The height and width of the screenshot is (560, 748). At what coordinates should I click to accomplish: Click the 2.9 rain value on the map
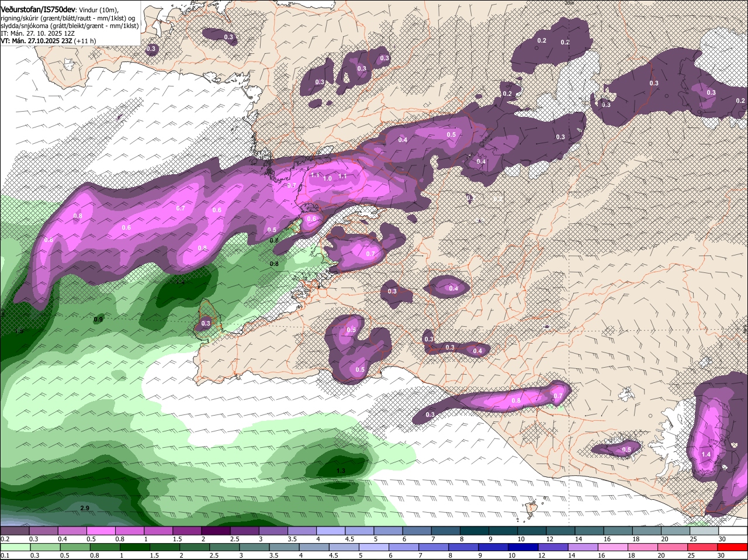pos(85,509)
